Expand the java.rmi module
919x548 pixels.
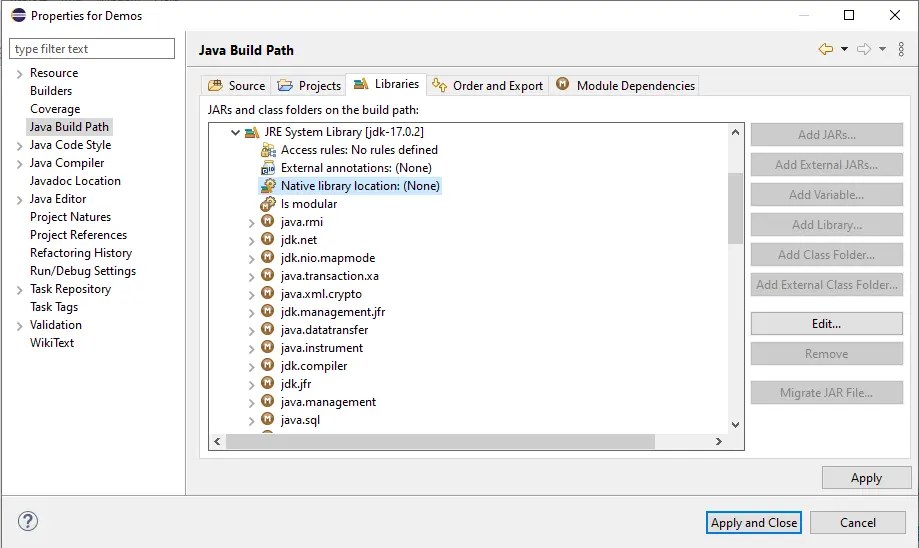pyautogui.click(x=251, y=223)
